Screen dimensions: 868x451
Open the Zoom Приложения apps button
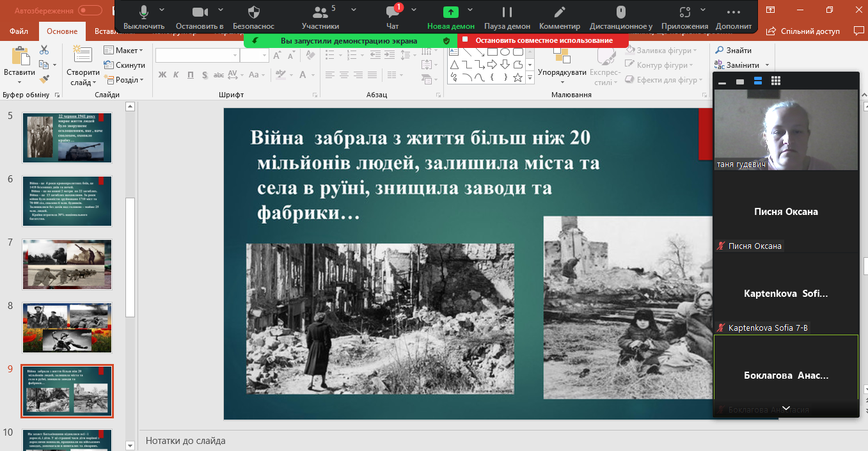[x=685, y=18]
